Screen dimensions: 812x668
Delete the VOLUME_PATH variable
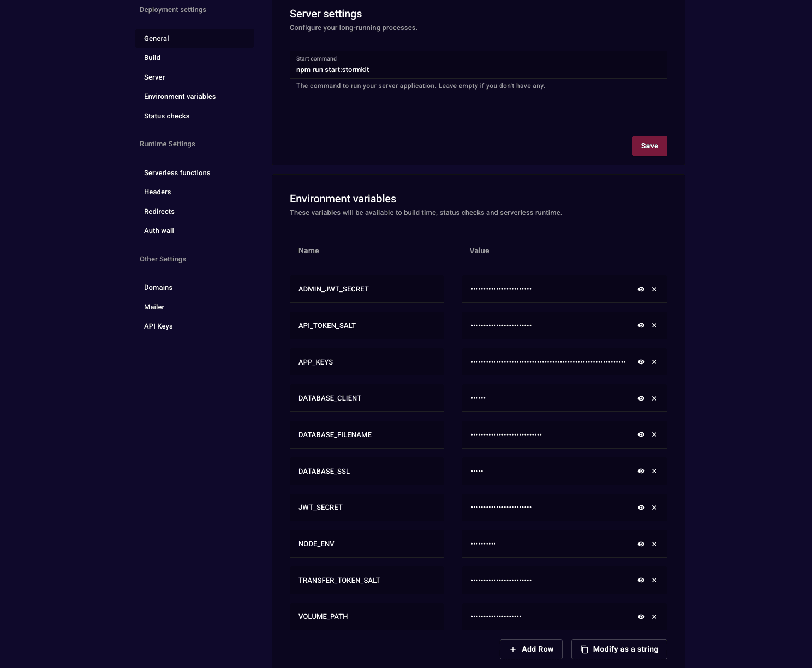tap(654, 616)
